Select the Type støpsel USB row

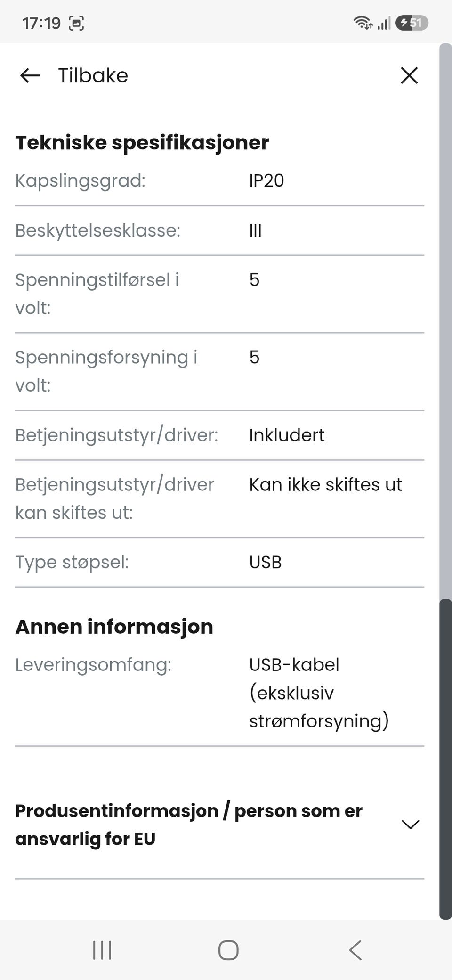point(219,563)
